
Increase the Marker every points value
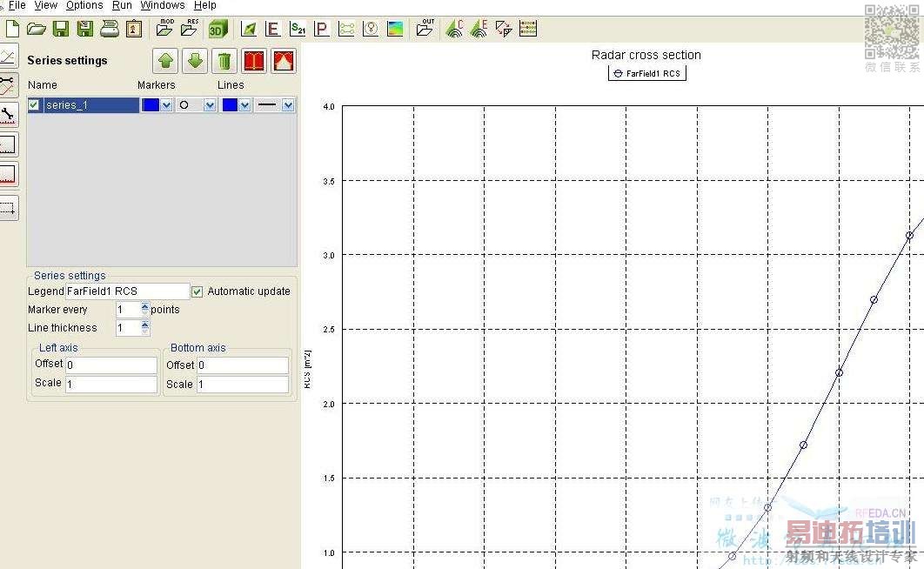click(145, 306)
